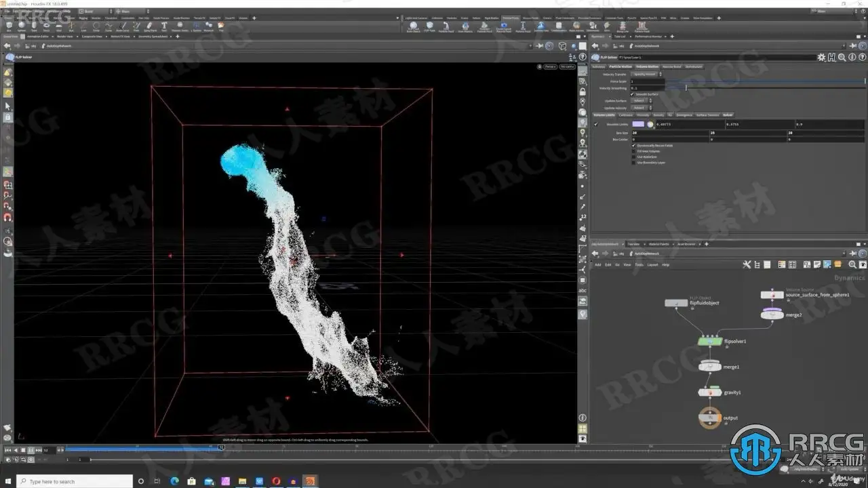This screenshot has height=488, width=868.
Task: Jump back in the scene view path
Action: [7, 46]
